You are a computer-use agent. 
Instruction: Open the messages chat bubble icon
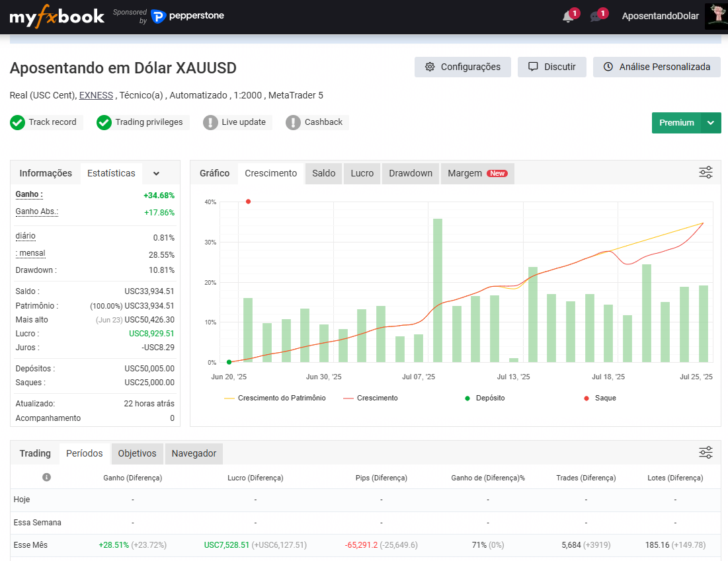click(x=596, y=17)
